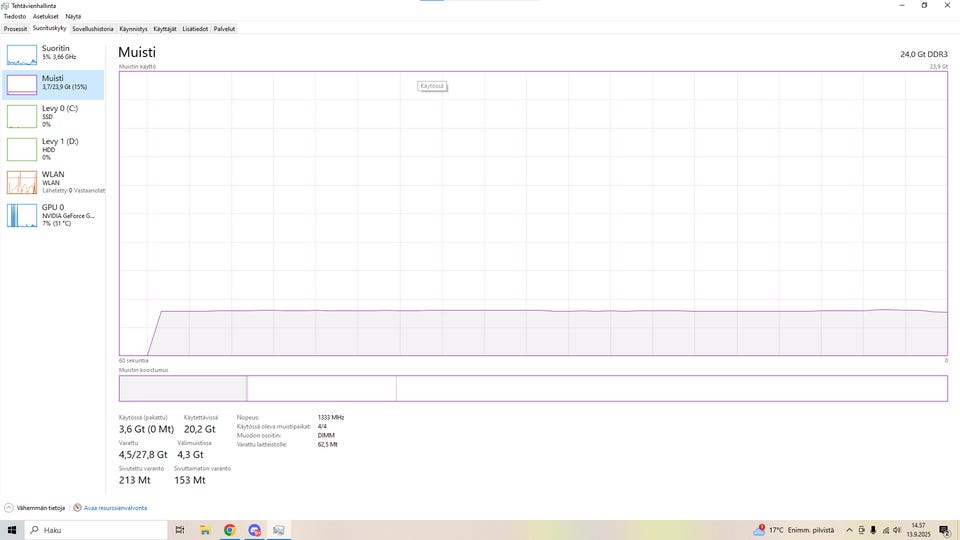Click the 62,5 Mt hardware reserved value

point(328,444)
